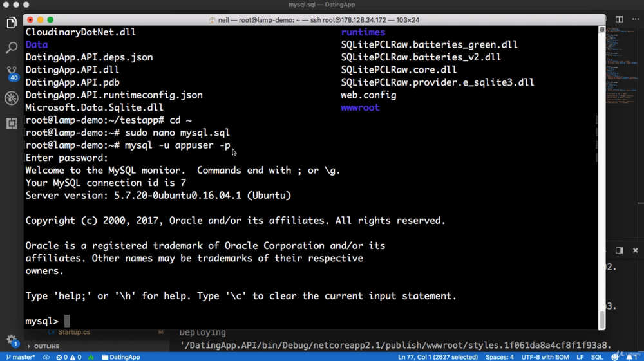Click the split editor icon in VS Code

coord(620,19)
